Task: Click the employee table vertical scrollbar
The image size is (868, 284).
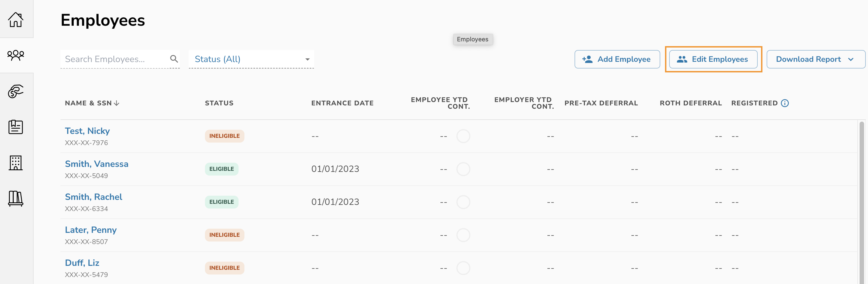Action: 862,202
